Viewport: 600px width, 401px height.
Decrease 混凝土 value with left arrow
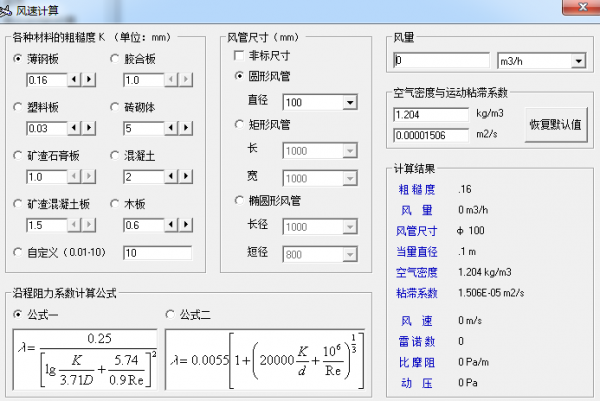tap(171, 176)
